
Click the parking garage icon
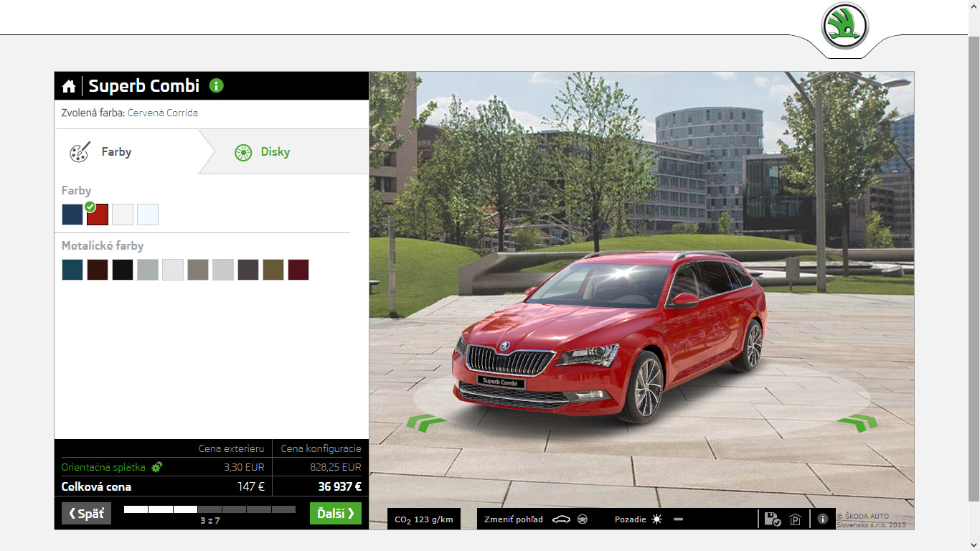click(795, 519)
